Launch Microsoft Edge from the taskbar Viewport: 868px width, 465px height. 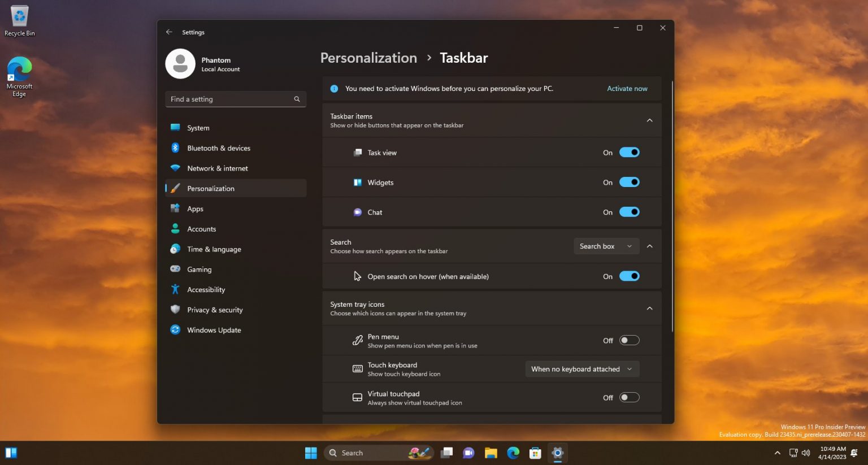(513, 453)
